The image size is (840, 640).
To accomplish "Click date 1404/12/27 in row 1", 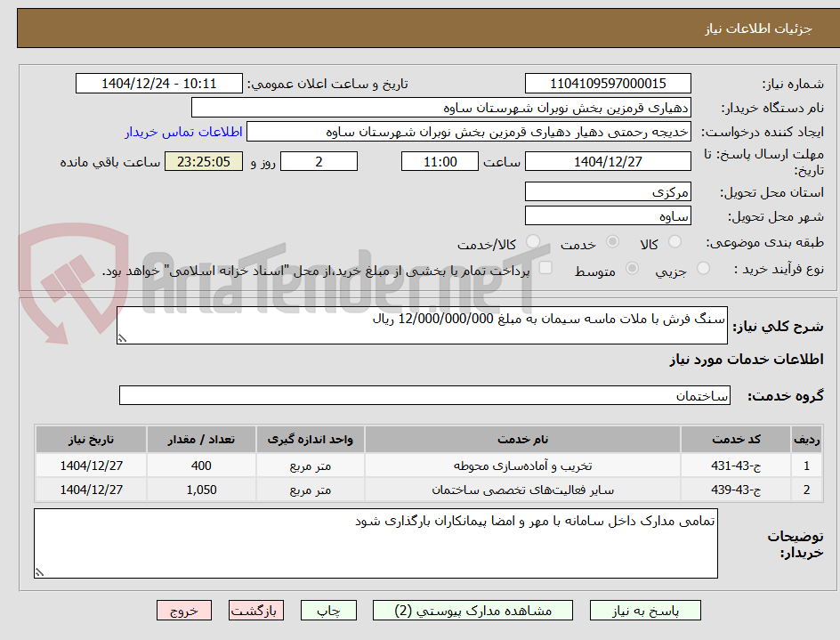I will pos(91,466).
